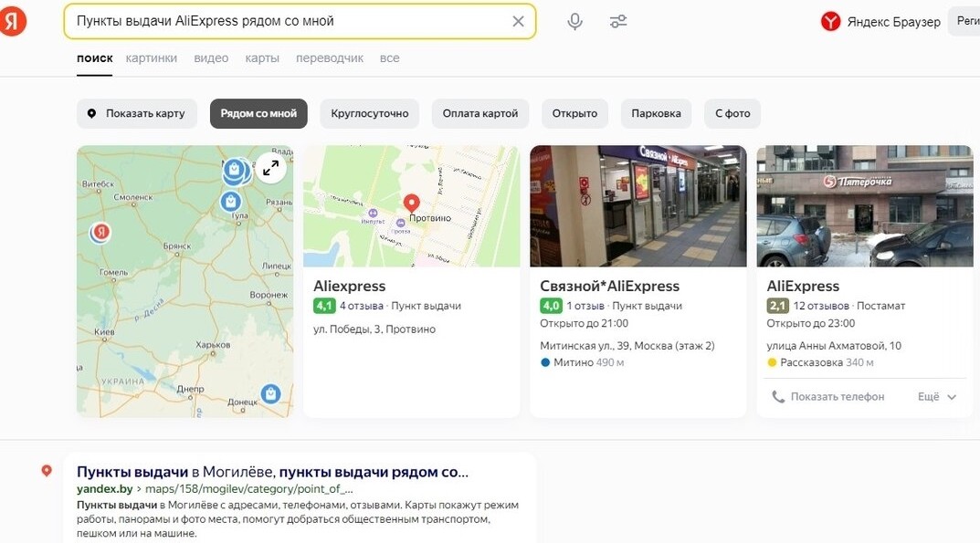Click the 4,0 rating badge
The image size is (980, 543).
coord(551,306)
